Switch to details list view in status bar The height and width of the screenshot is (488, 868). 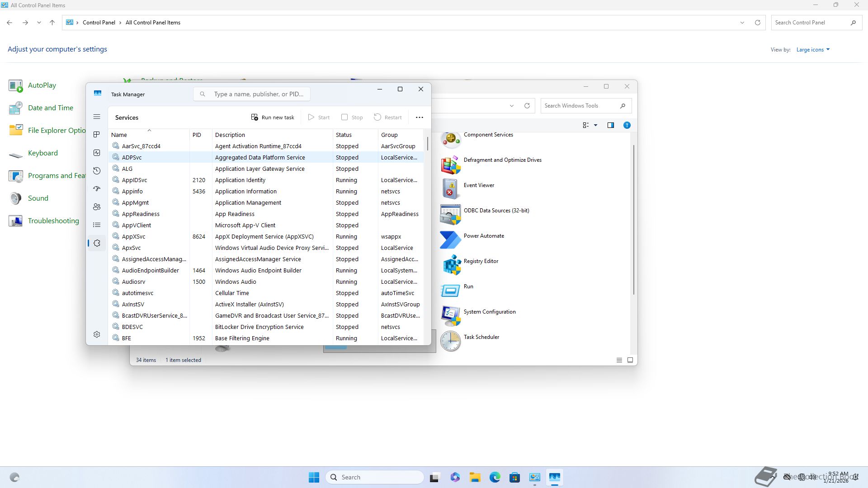(619, 360)
